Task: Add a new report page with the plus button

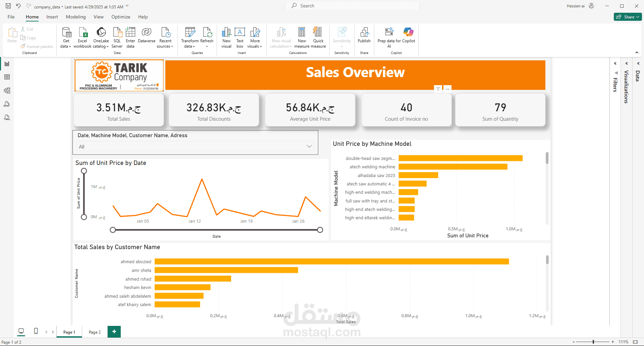Action: [x=114, y=332]
